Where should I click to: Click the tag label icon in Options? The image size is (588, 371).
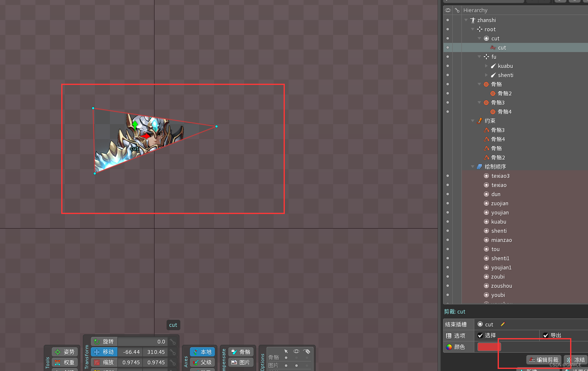point(307,351)
